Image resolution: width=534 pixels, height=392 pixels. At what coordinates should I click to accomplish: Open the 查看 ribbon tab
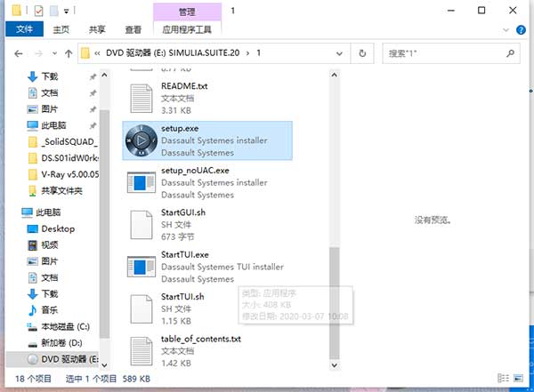point(133,29)
